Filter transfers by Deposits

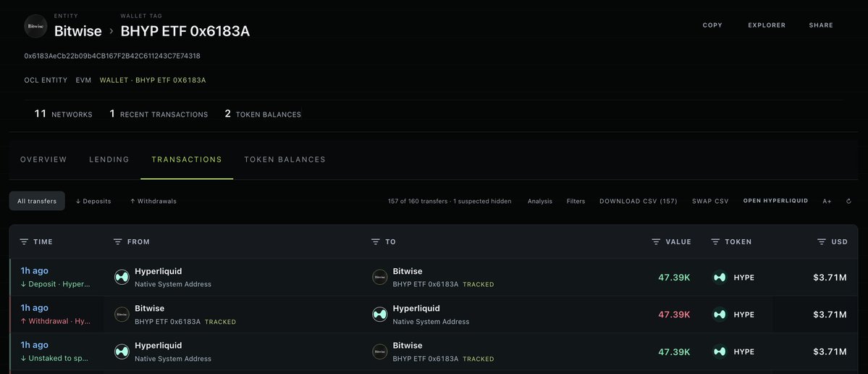click(93, 201)
